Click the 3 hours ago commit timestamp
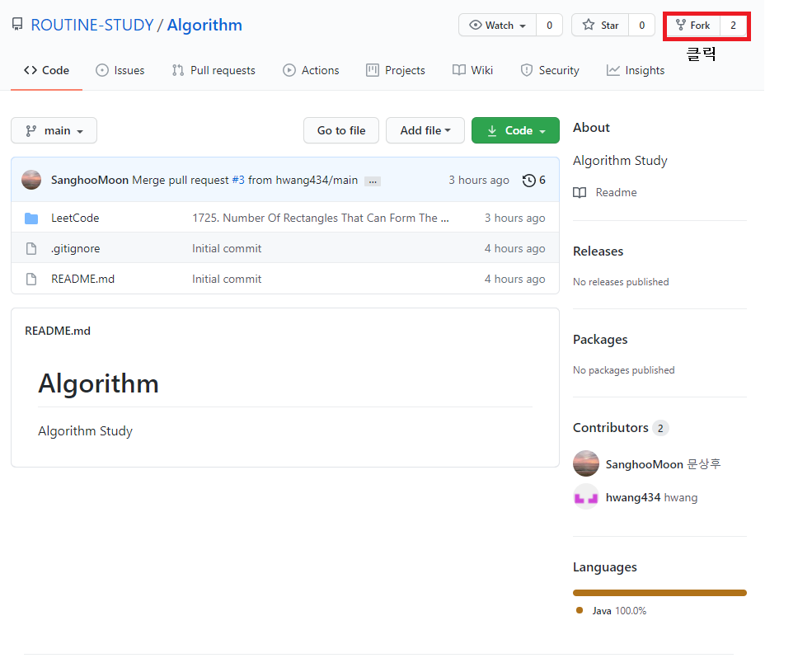 pos(478,181)
